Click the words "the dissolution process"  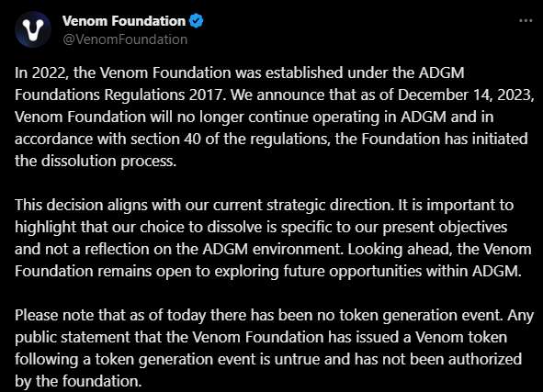95,162
